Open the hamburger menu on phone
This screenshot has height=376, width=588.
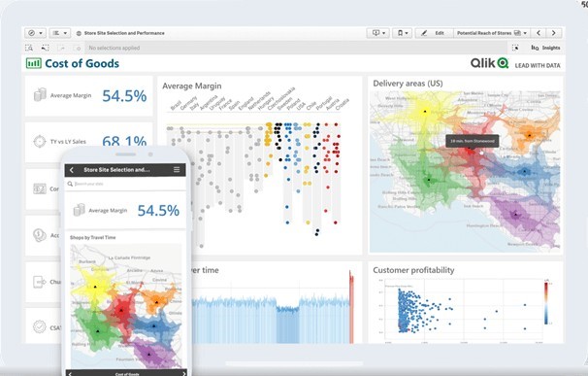177,170
